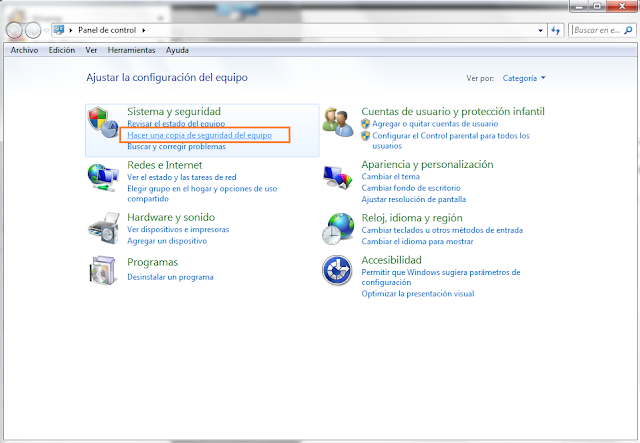Open Redes e Internet category heading

point(164,165)
